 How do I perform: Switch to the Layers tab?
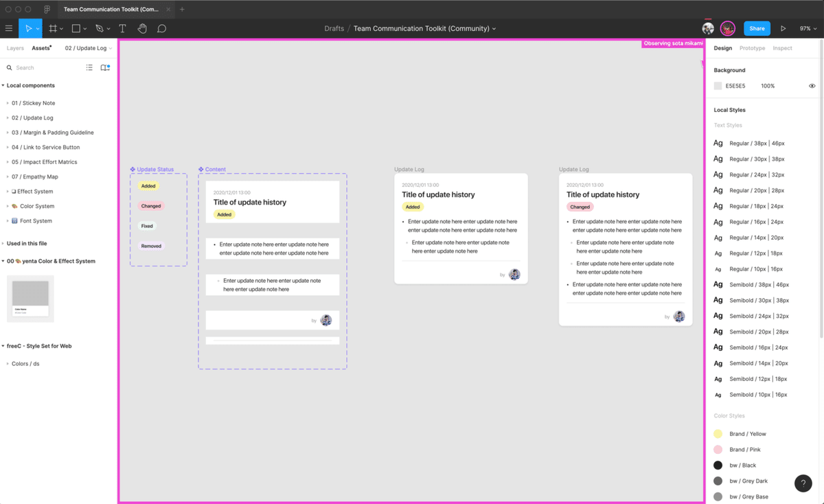[x=15, y=48]
